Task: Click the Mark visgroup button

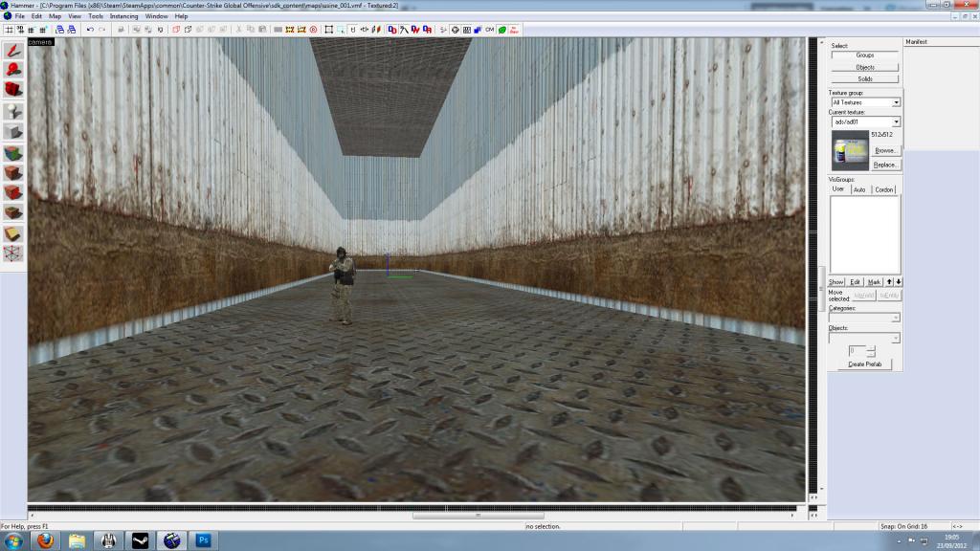Action: click(x=874, y=282)
